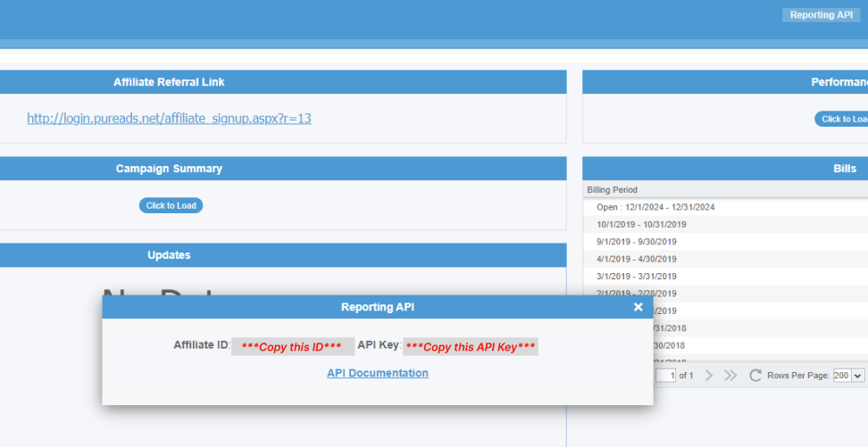Viewport: 868px width, 447px height.
Task: Select billing period 10/1/2019 - 10/31/2019
Action: click(x=641, y=224)
